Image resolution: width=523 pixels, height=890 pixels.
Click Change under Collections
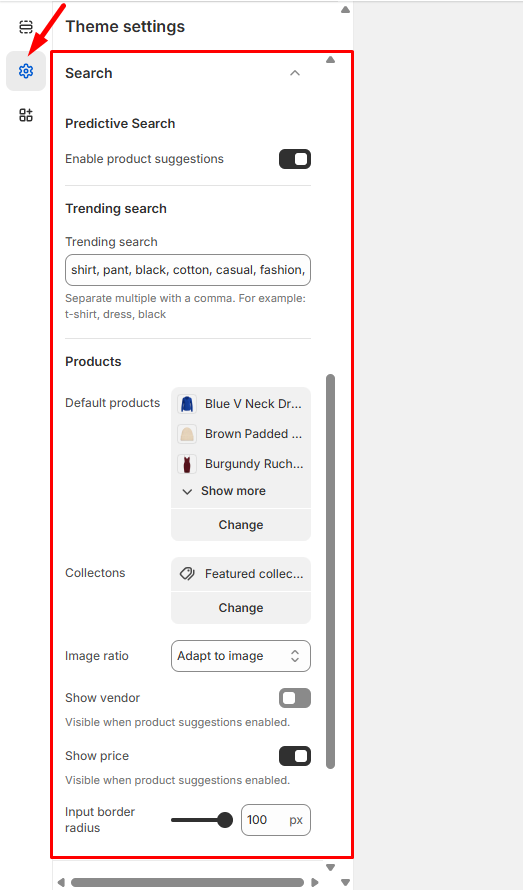pyautogui.click(x=241, y=608)
